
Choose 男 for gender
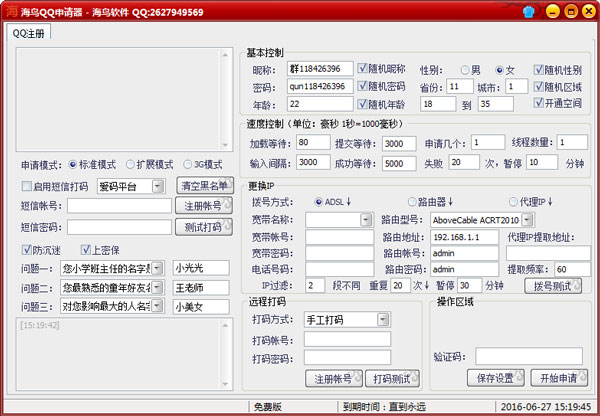point(465,69)
